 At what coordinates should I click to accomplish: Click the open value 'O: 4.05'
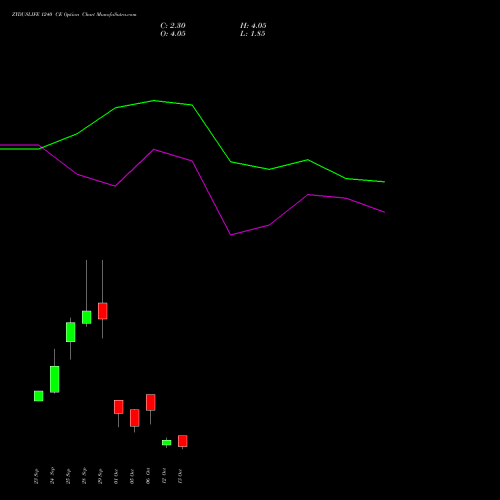173,34
